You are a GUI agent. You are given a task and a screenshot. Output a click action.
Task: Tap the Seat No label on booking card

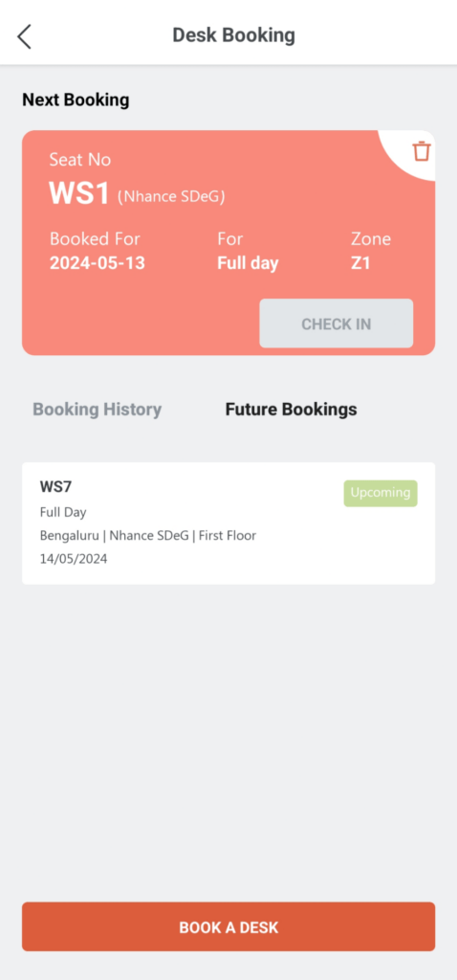80,160
